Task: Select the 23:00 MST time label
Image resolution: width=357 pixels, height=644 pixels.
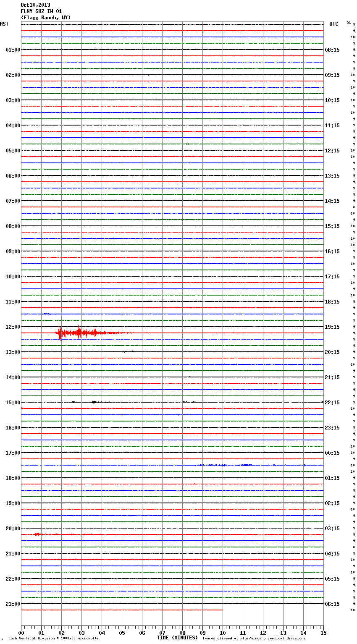Action: [13, 604]
